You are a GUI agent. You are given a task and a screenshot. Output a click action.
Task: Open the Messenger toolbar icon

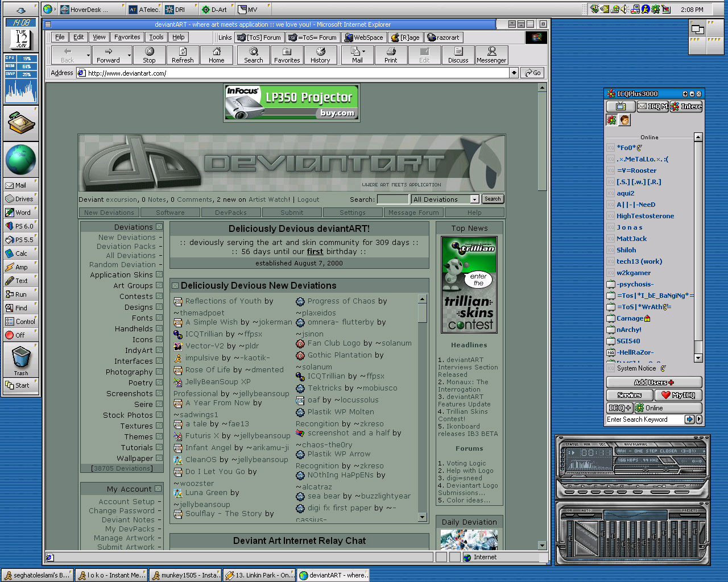(x=491, y=55)
